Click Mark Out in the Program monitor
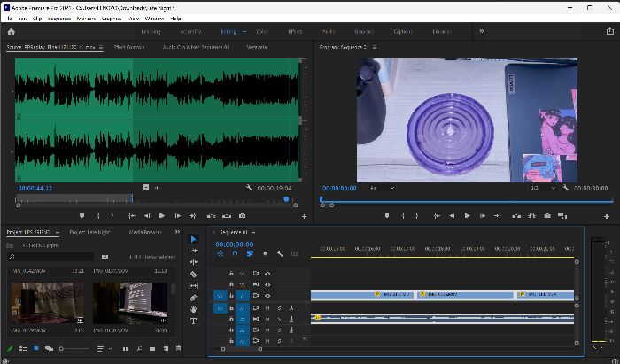This screenshot has width=620, height=364. 417,216
